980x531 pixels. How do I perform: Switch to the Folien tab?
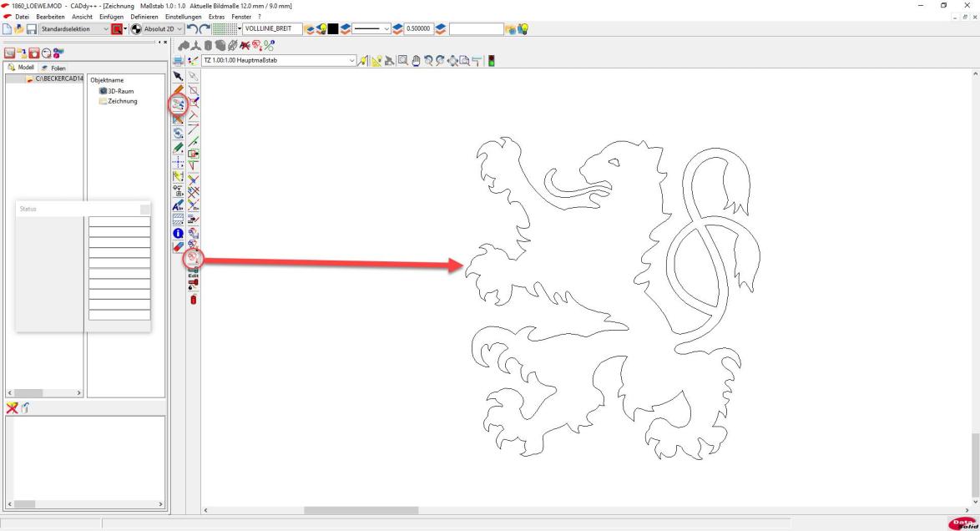coord(53,68)
